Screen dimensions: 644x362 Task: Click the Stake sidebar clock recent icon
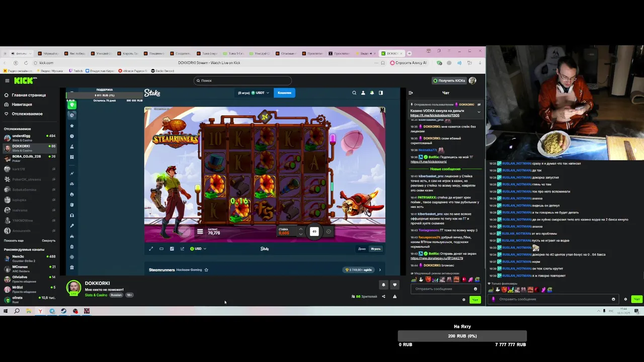[72, 136]
